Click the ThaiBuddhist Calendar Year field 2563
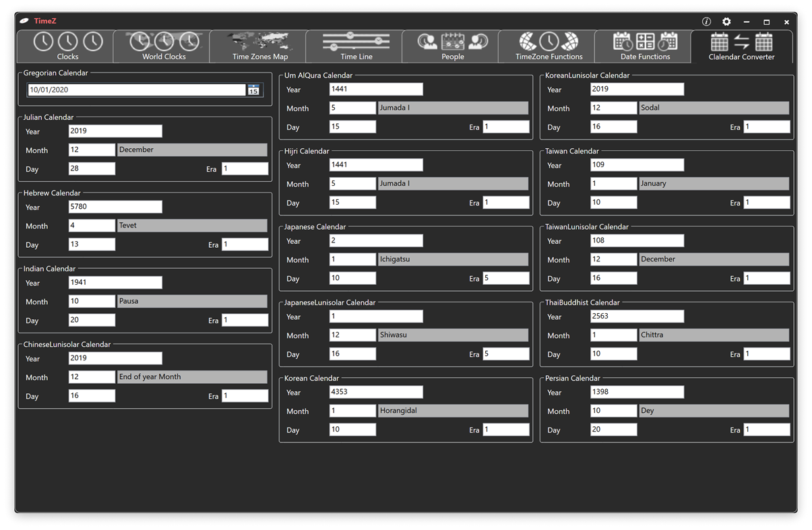Image resolution: width=812 pixels, height=530 pixels. 637,317
